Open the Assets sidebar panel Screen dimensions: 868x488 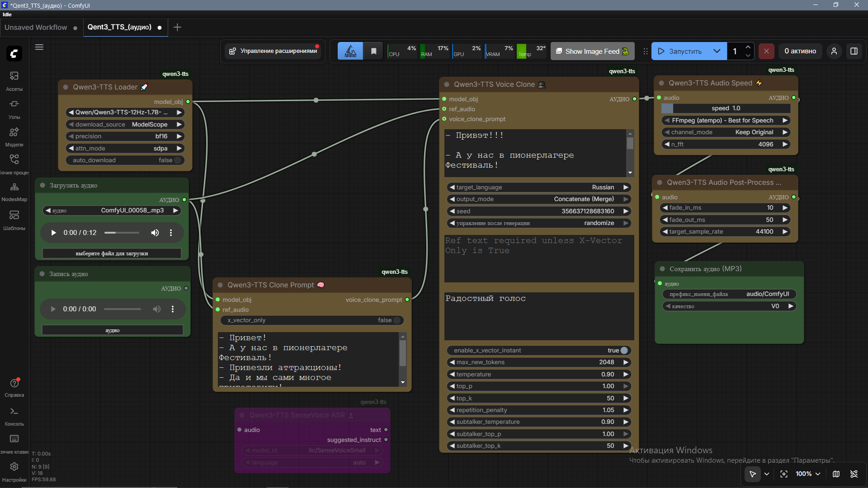(14, 80)
